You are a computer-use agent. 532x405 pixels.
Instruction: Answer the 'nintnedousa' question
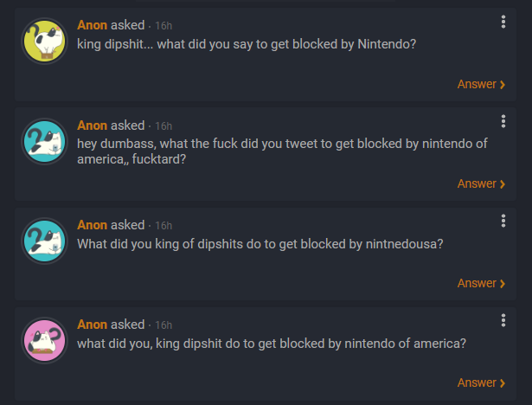tap(481, 283)
